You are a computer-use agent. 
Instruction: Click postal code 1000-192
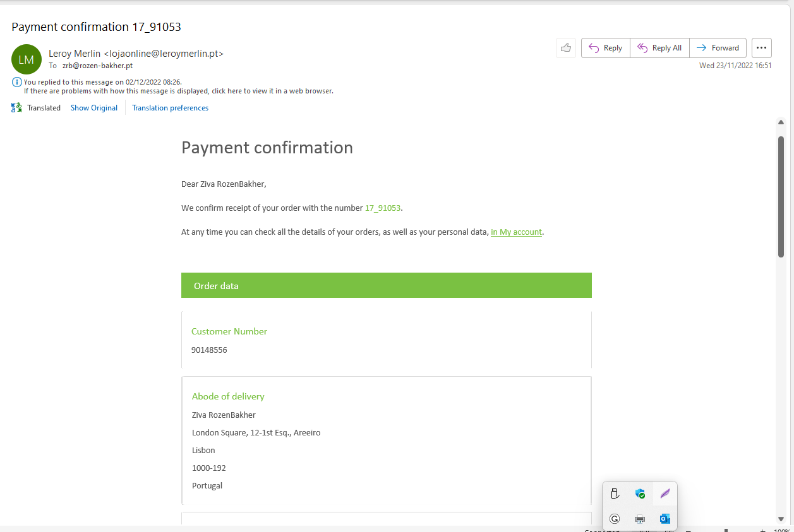point(209,468)
